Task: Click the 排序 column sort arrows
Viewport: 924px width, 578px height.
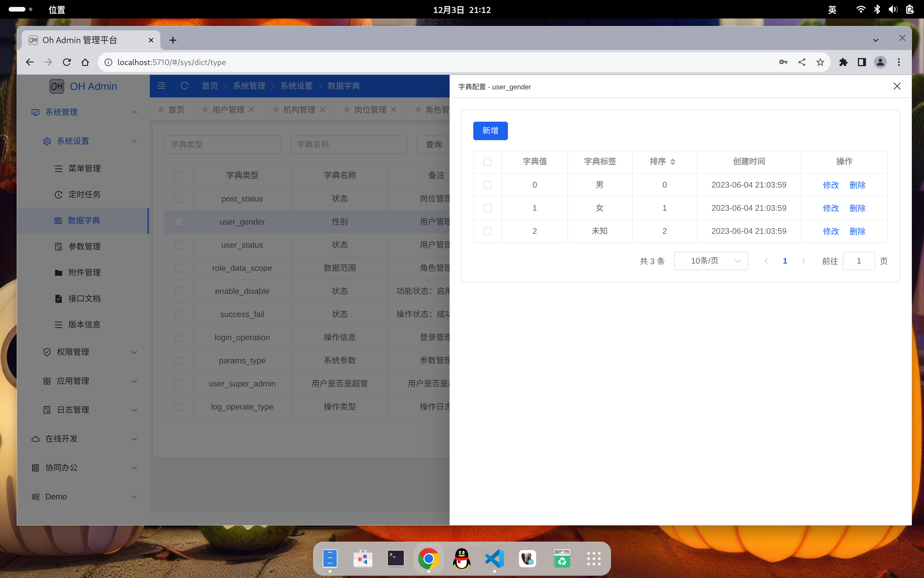Action: pos(673,162)
